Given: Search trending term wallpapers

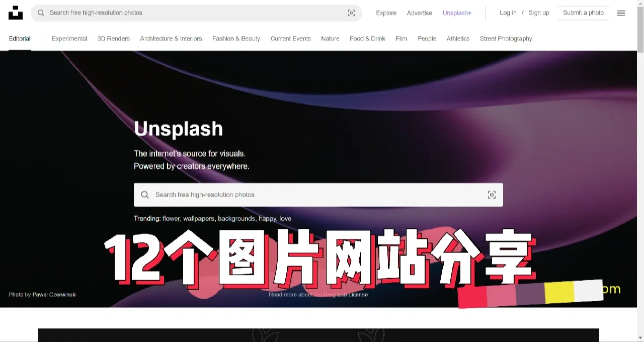Looking at the screenshot, I should [199, 219].
